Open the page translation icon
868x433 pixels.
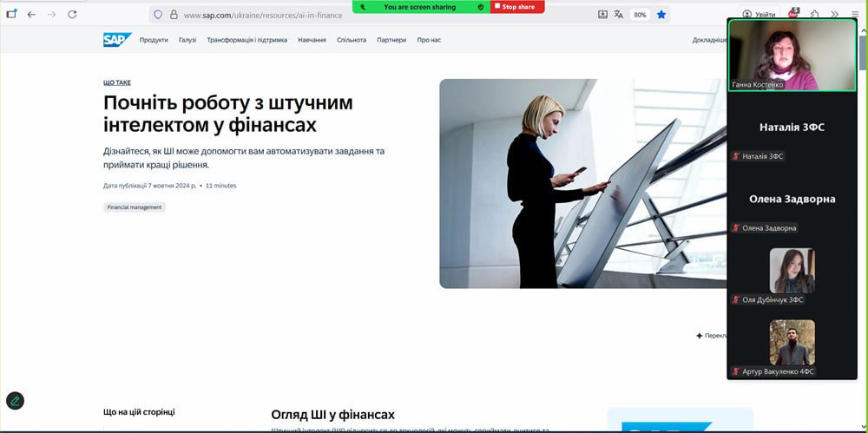[619, 15]
